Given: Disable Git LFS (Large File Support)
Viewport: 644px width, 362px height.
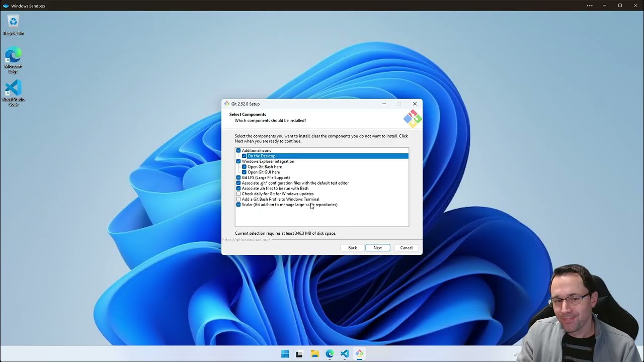Looking at the screenshot, I should [x=238, y=177].
